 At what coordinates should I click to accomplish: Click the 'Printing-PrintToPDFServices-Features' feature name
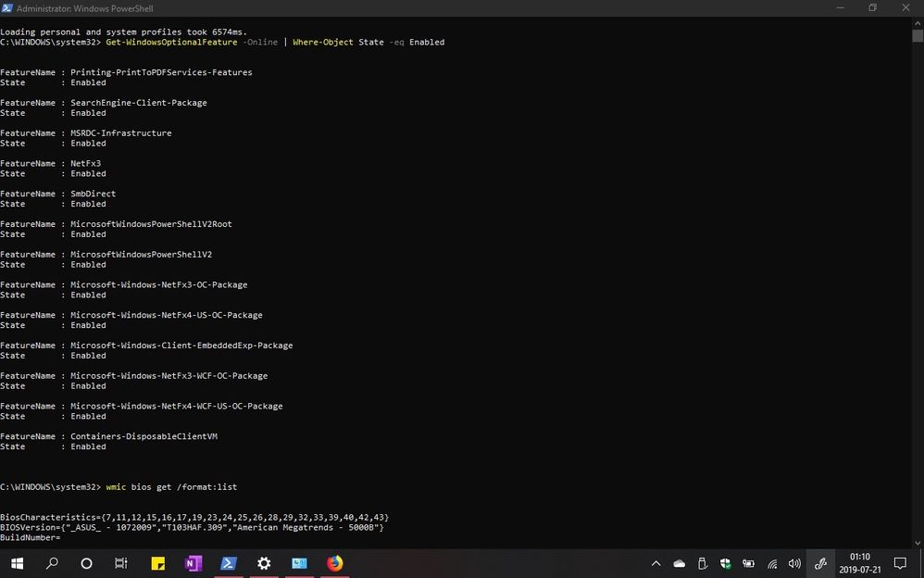pyautogui.click(x=161, y=72)
